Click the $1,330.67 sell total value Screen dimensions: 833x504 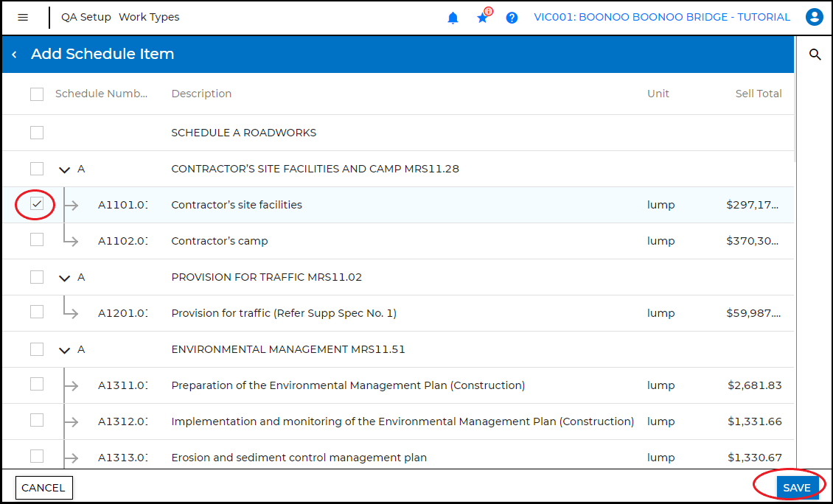pos(754,458)
